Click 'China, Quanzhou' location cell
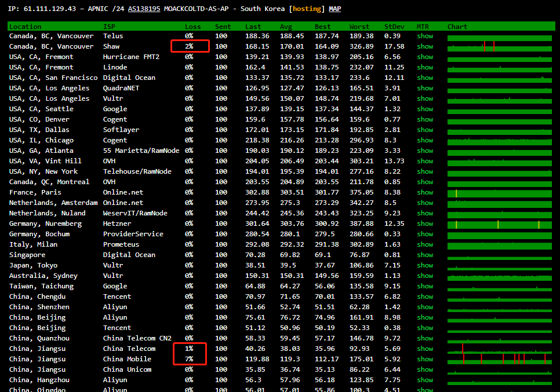 [39, 338]
